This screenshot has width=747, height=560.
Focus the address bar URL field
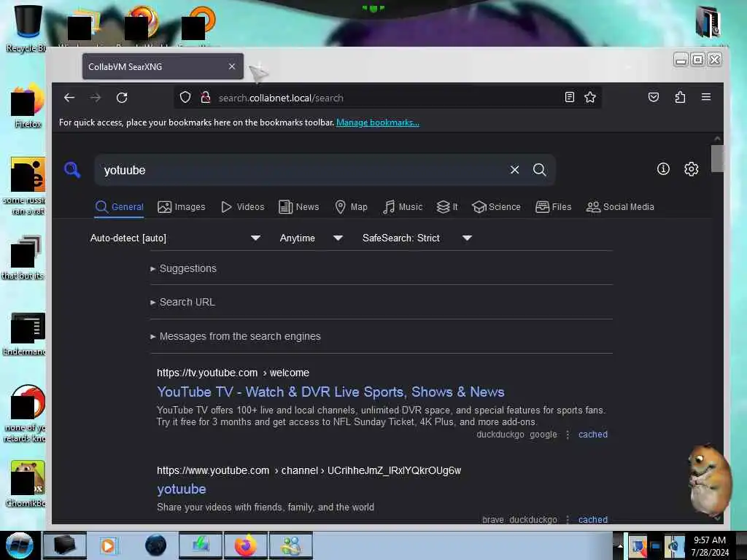click(388, 98)
